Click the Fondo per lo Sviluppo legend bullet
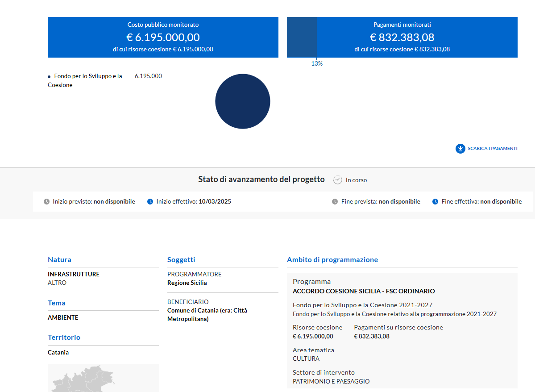This screenshot has height=392, width=535. [x=49, y=77]
